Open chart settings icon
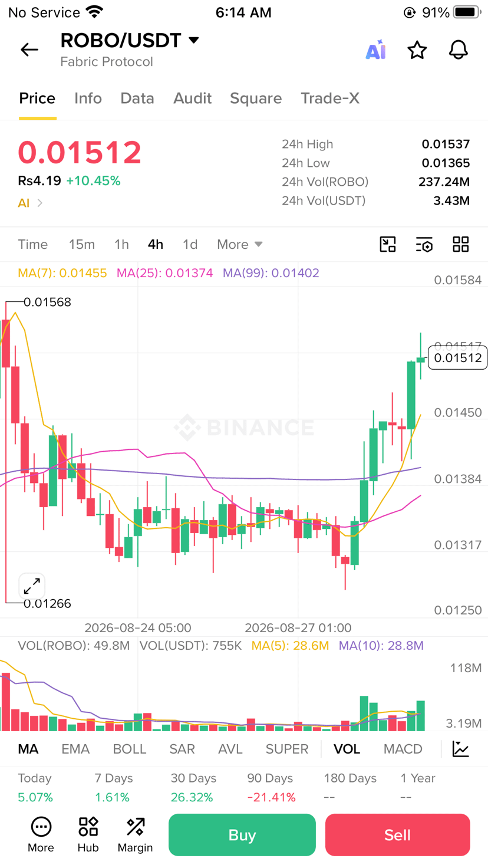 click(424, 244)
